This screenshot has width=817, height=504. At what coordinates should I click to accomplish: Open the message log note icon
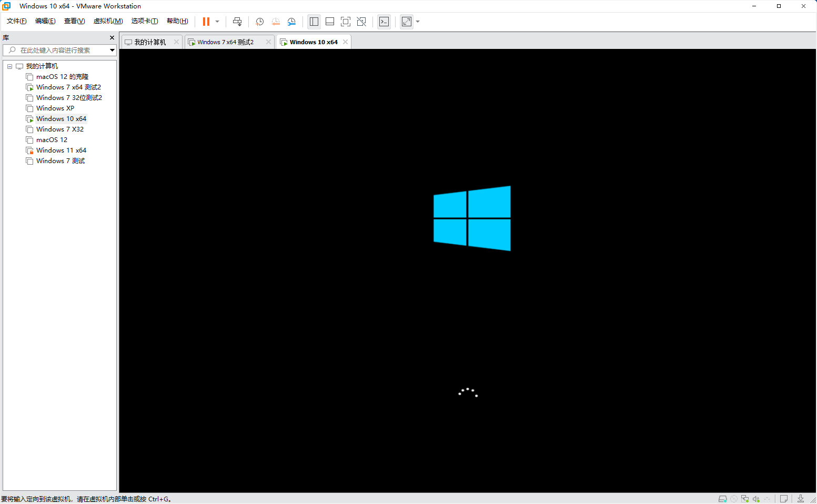coord(784,499)
